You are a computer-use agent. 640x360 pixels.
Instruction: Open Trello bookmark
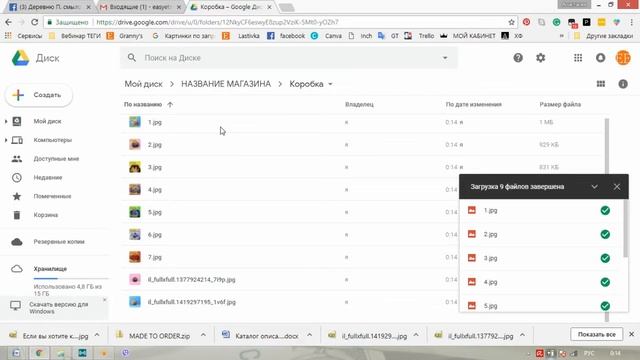[x=419, y=36]
